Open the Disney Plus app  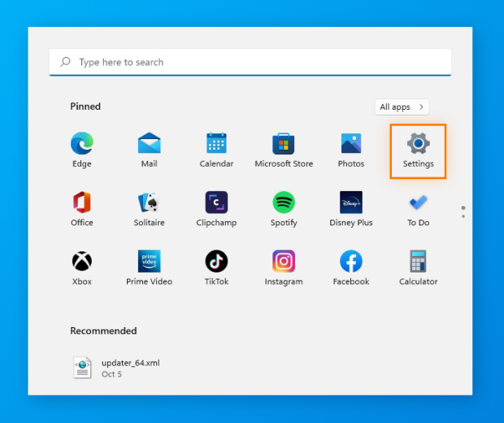click(351, 203)
